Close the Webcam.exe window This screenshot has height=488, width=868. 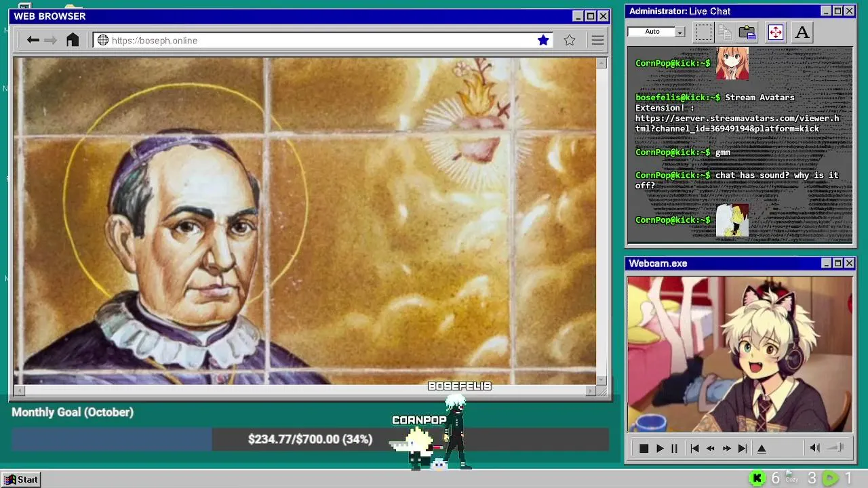coord(850,263)
